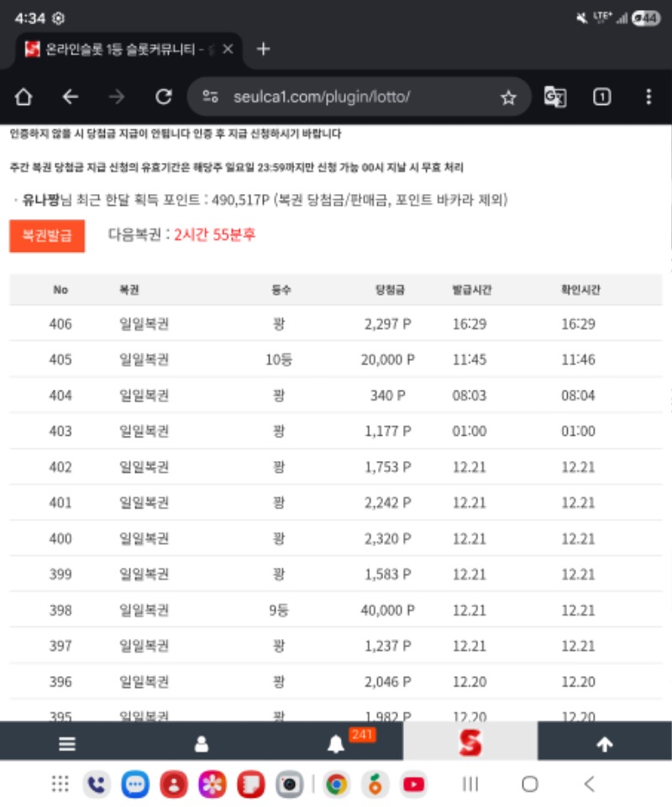Viewport: 672px width, 807px height.
Task: Open the Google Translate icon in toolbar
Action: tap(554, 97)
